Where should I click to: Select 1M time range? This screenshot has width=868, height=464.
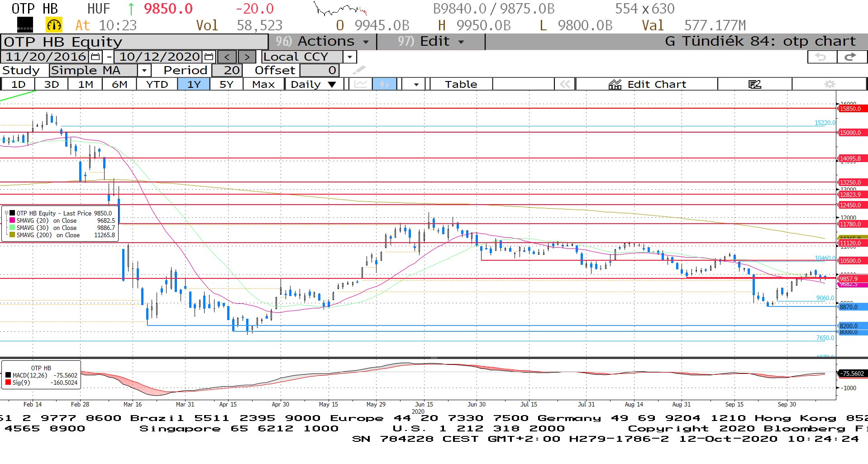tap(86, 84)
